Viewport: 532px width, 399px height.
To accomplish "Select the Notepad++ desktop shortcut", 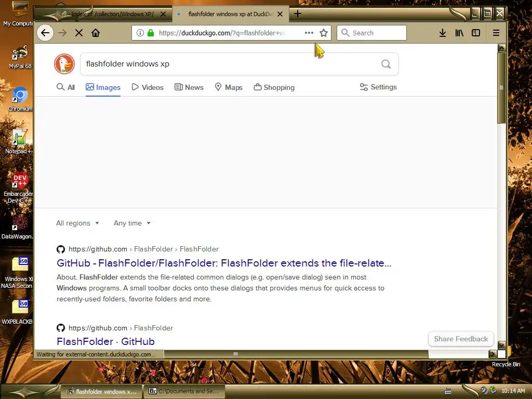I will coord(19,142).
